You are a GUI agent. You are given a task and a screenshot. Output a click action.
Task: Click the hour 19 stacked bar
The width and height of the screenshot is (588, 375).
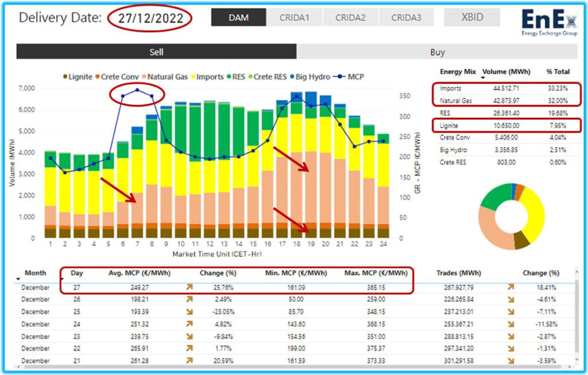311,165
